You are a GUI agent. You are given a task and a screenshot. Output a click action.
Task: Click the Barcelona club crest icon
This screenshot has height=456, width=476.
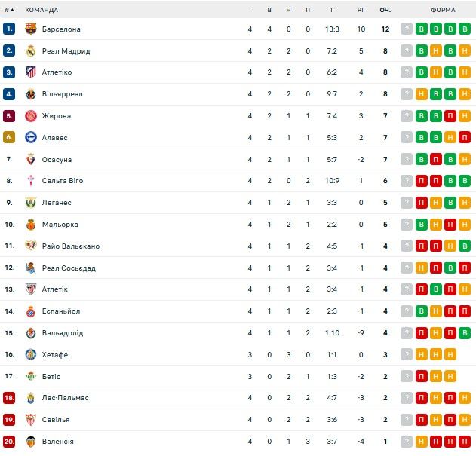(x=31, y=29)
